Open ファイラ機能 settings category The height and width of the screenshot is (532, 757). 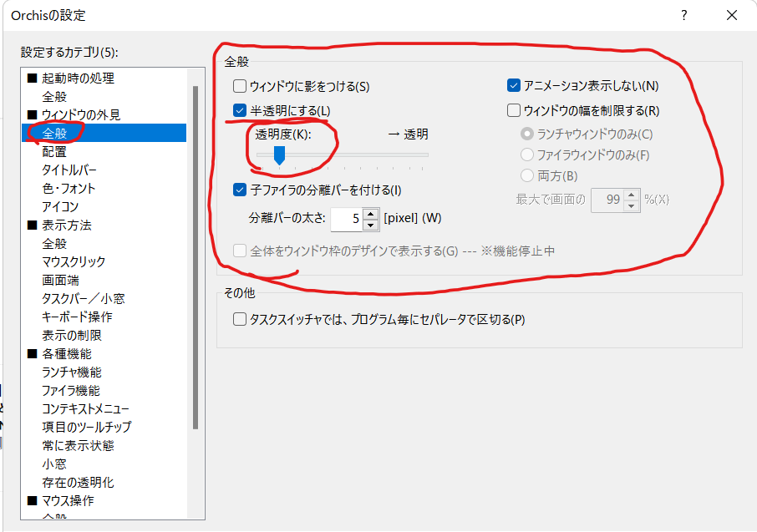tap(71, 391)
